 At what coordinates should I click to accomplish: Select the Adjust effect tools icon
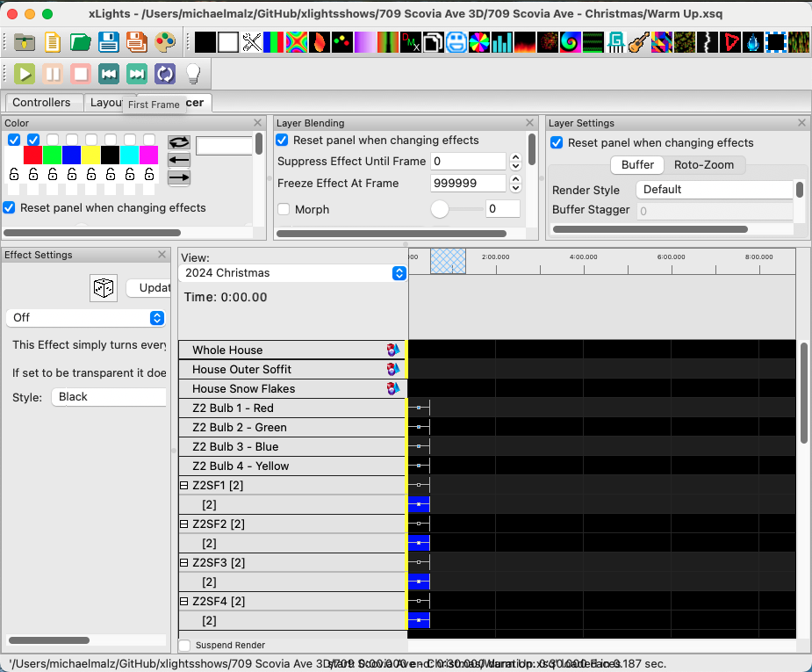[251, 42]
